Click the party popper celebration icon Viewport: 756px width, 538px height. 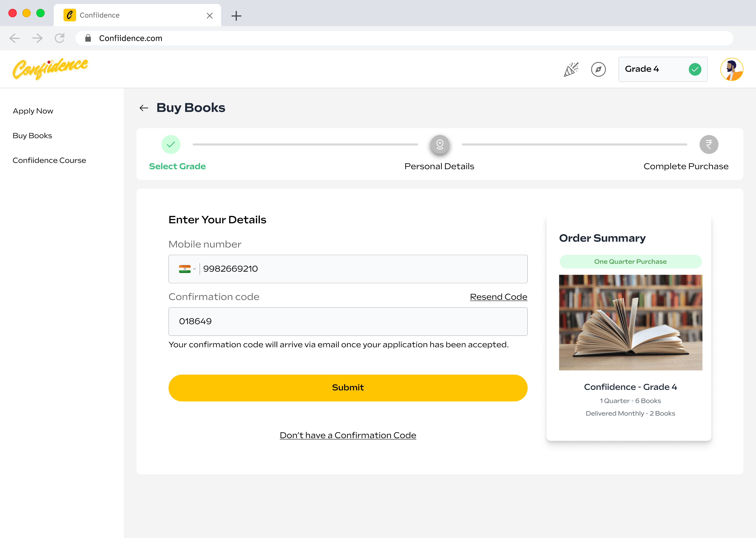click(571, 69)
